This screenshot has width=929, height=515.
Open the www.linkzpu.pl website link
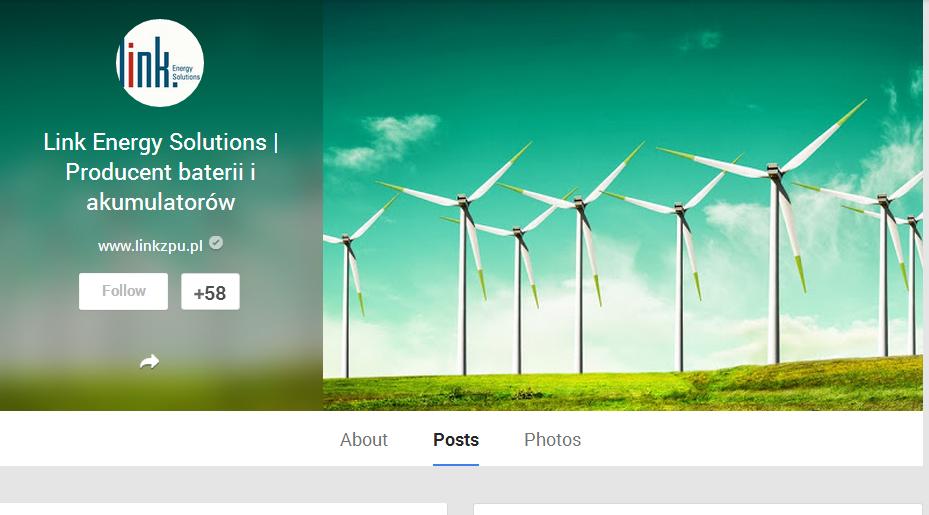pyautogui.click(x=150, y=245)
